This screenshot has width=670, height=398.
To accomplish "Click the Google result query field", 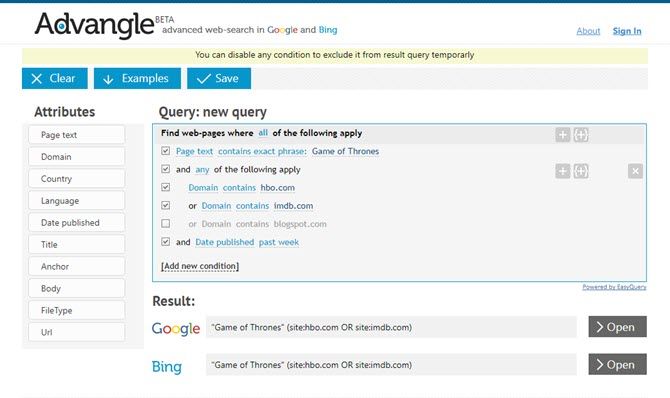I will (x=391, y=327).
